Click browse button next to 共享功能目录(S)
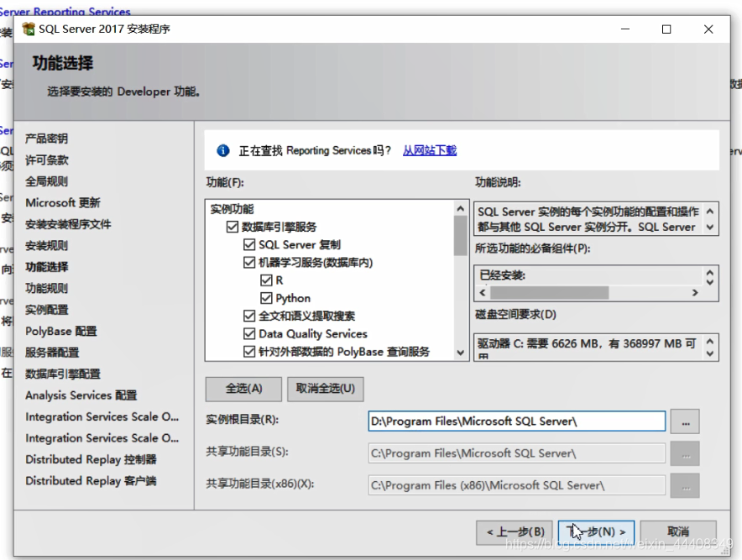 pyautogui.click(x=685, y=453)
